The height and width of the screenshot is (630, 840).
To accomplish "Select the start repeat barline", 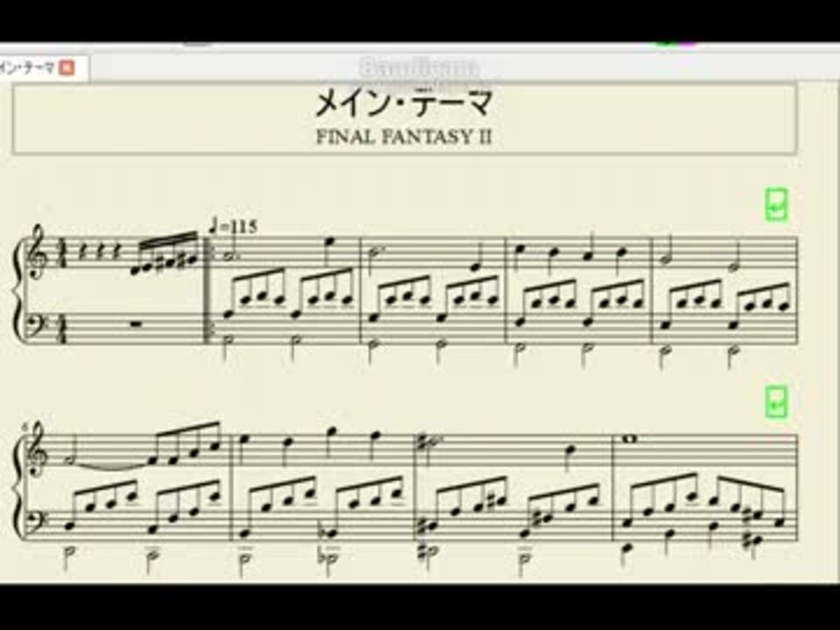I will click(208, 290).
